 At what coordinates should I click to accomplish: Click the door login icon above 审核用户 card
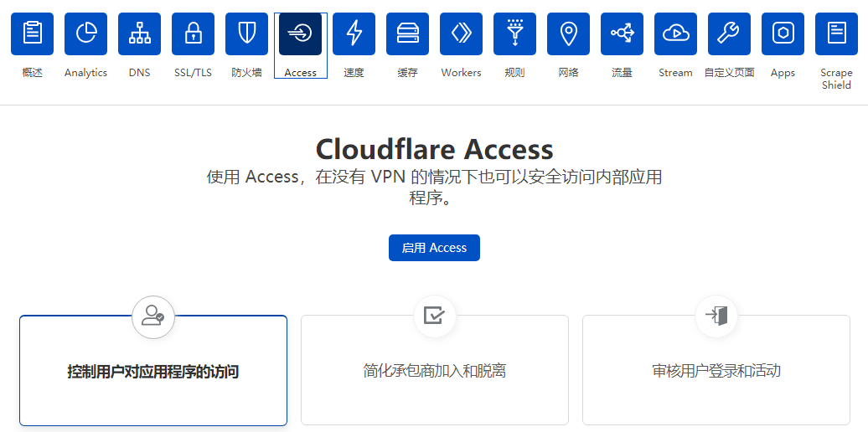pos(716,316)
